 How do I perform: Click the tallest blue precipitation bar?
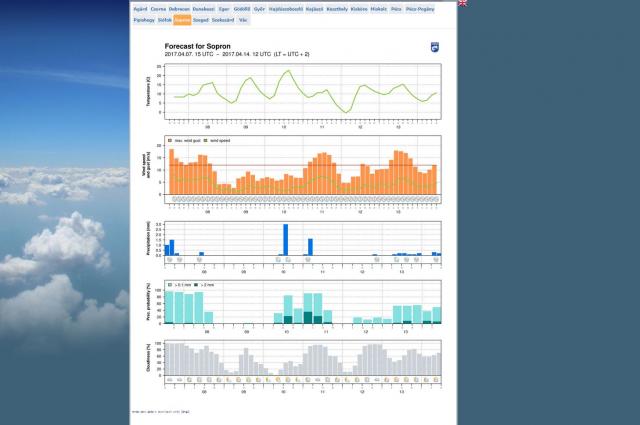(286, 240)
